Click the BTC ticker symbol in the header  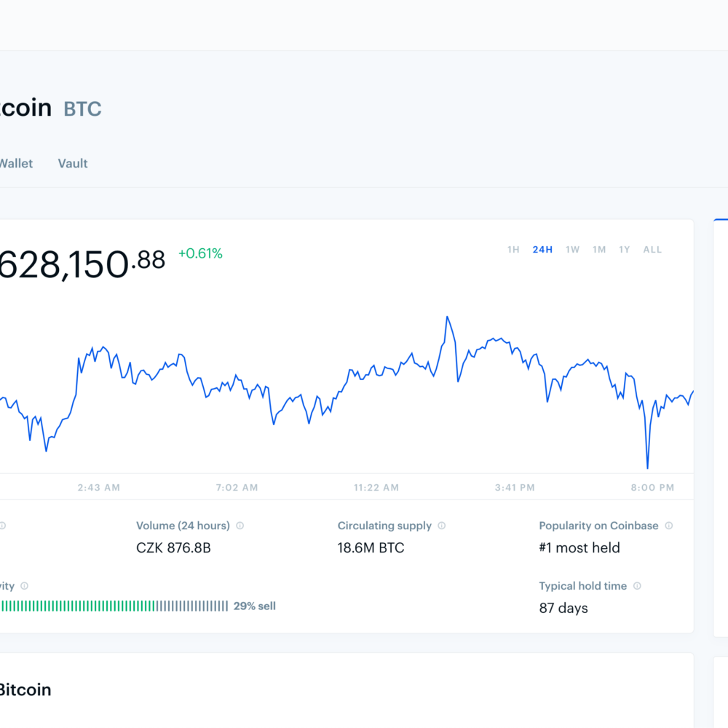click(82, 109)
